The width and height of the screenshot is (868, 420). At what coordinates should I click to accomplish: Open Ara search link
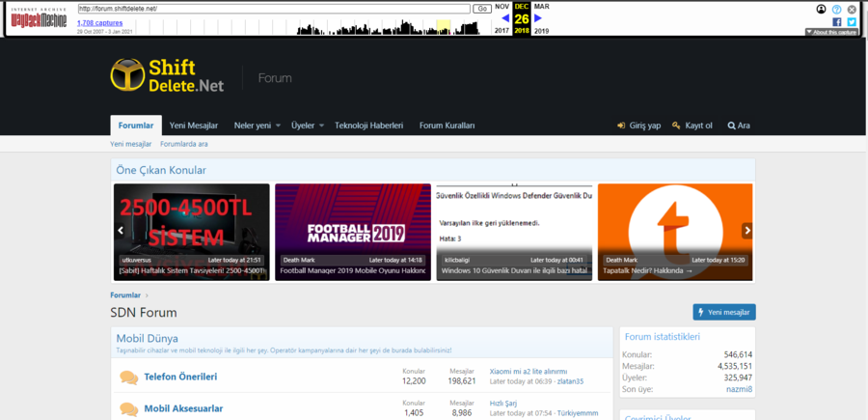tap(739, 126)
